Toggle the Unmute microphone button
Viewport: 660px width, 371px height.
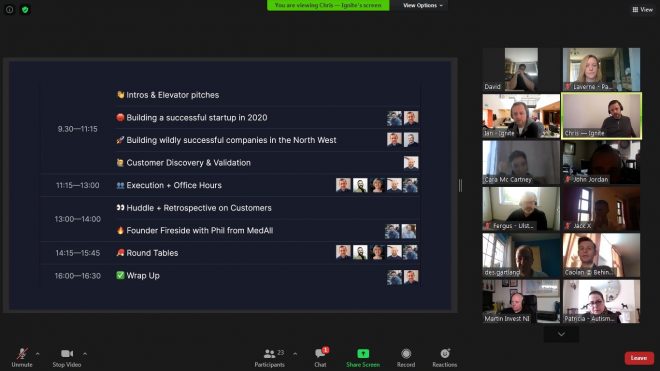point(22,358)
